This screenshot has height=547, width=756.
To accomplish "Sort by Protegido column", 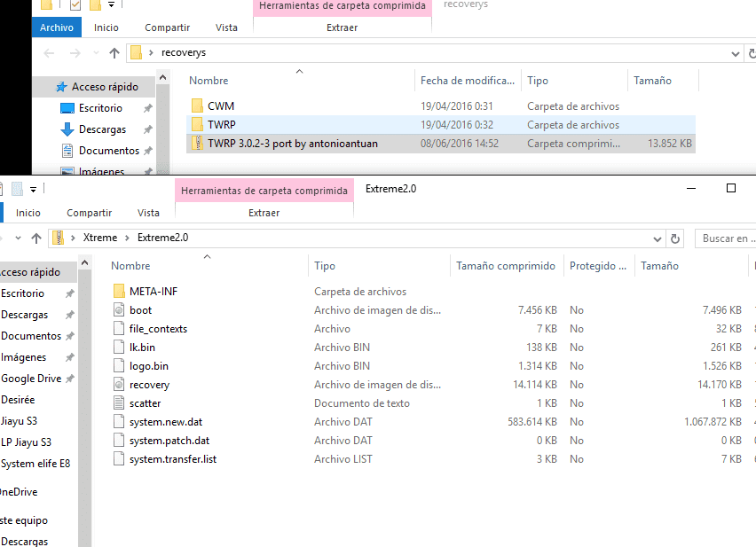I will [x=599, y=266].
